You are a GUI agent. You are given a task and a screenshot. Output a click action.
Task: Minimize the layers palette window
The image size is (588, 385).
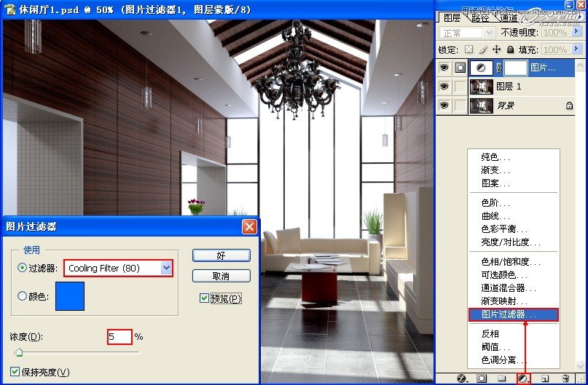pos(569,4)
